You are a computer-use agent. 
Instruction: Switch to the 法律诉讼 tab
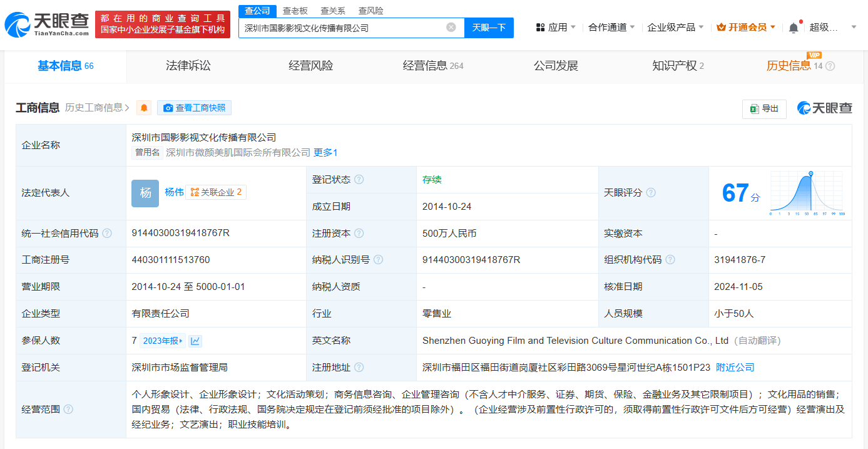tap(188, 66)
